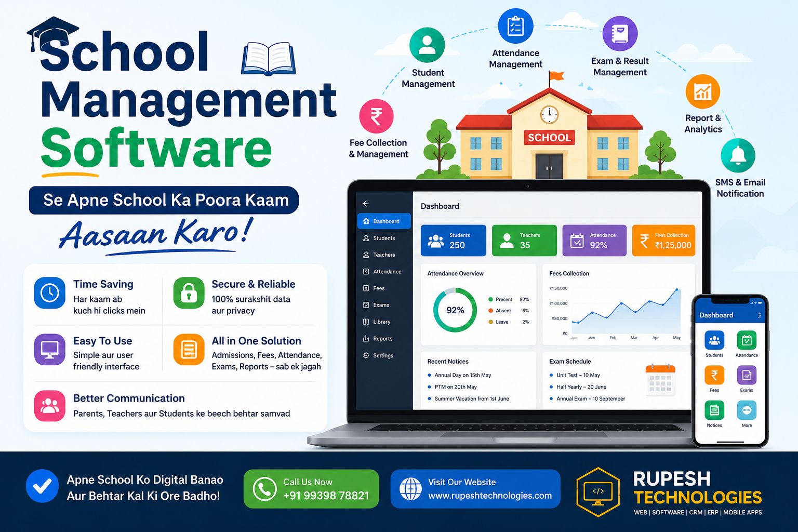Click the calendar icon in Exam Schedule card

click(660, 380)
